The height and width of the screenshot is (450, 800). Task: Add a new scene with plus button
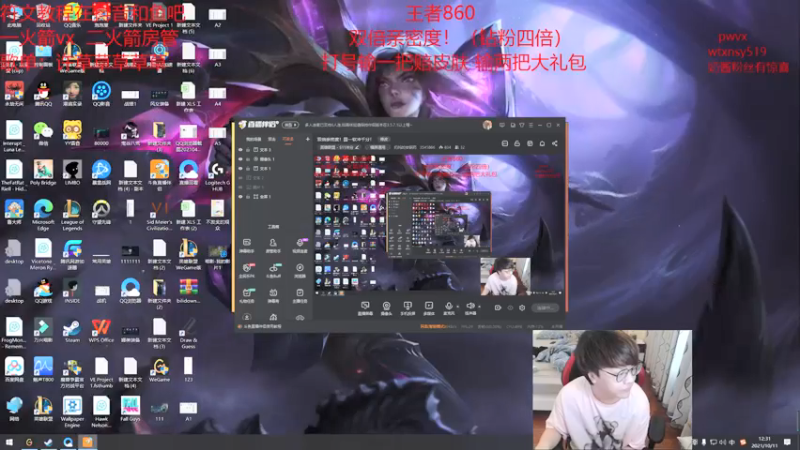(x=308, y=139)
